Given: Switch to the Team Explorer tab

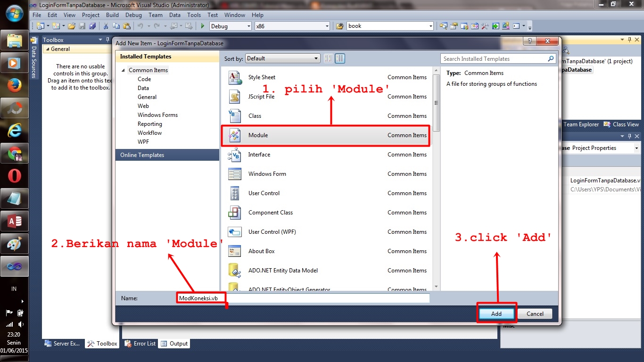Looking at the screenshot, I should coord(581,124).
